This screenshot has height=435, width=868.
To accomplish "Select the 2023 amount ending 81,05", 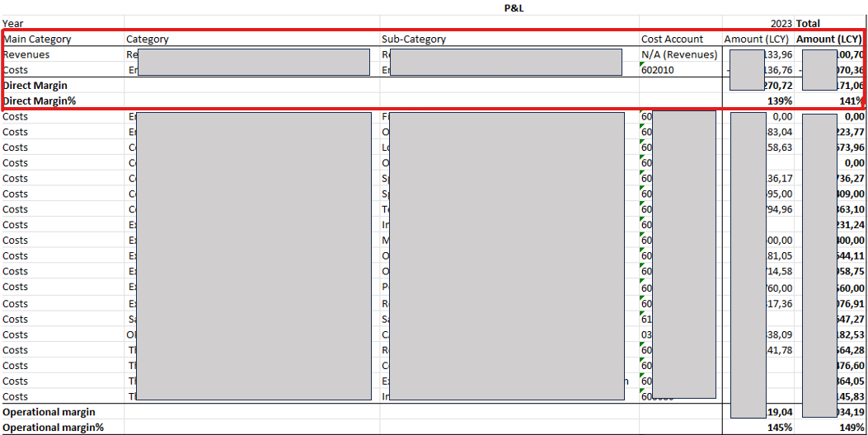I will (780, 256).
